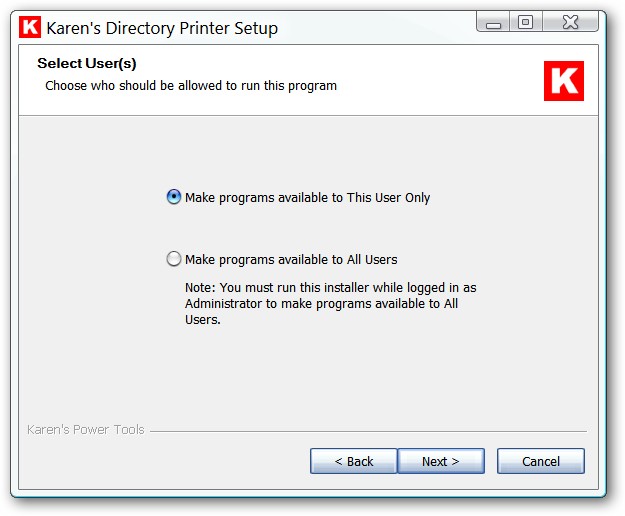
Task: Click the red K icon in title bar
Action: click(x=29, y=27)
